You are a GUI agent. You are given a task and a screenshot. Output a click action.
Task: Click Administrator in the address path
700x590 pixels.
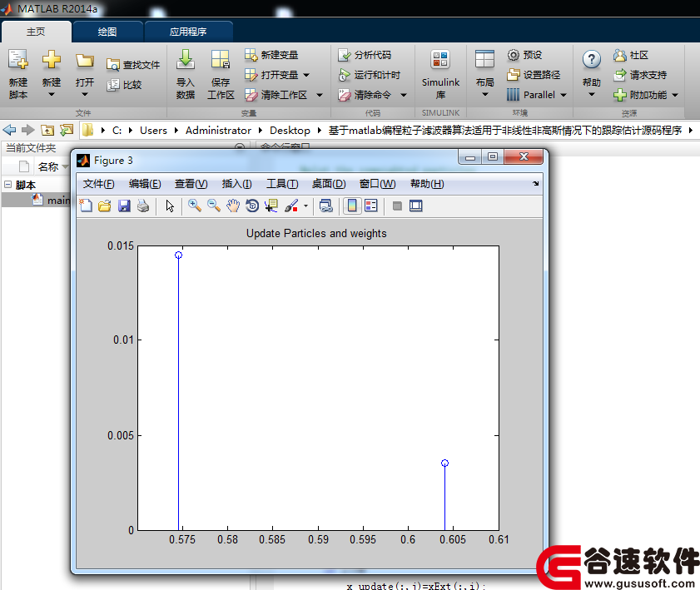pyautogui.click(x=218, y=131)
